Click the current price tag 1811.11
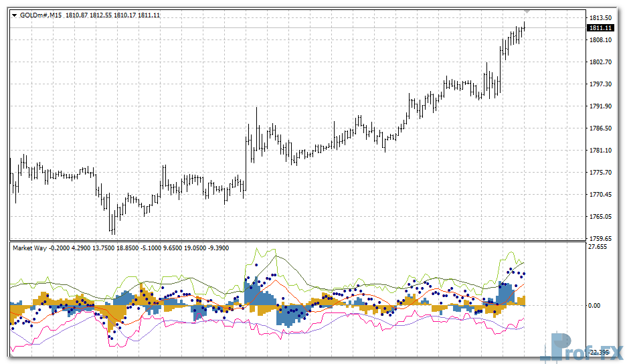 coord(600,27)
